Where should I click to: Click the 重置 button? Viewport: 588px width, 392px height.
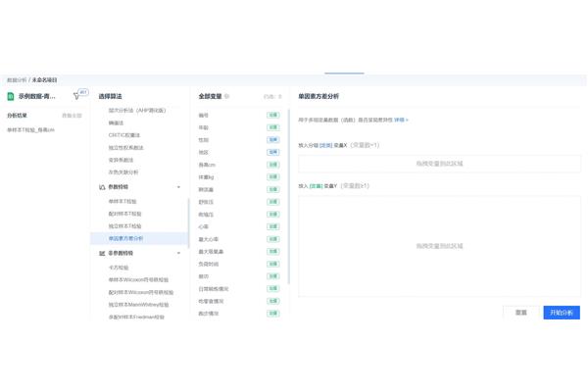521,313
